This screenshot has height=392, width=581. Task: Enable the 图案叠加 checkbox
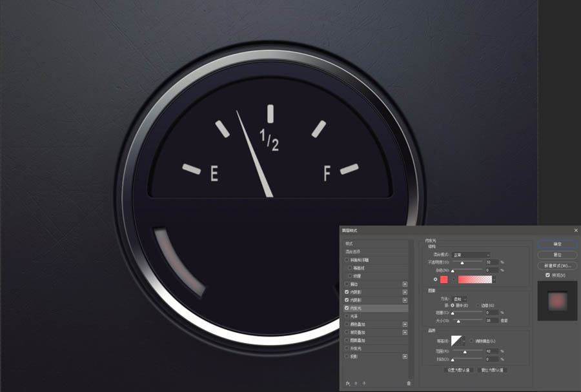point(347,340)
